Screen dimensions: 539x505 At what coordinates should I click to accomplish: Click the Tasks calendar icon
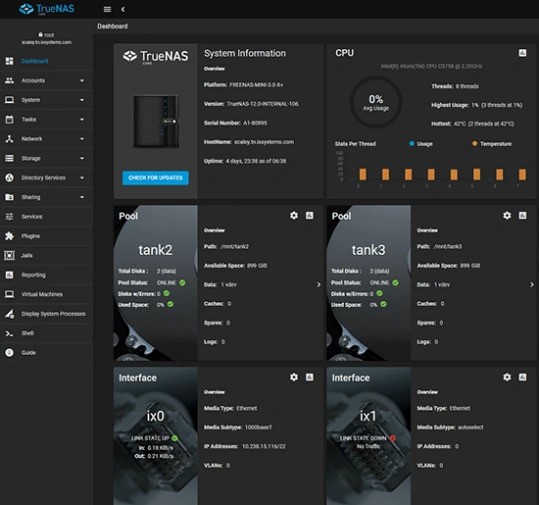pos(9,119)
